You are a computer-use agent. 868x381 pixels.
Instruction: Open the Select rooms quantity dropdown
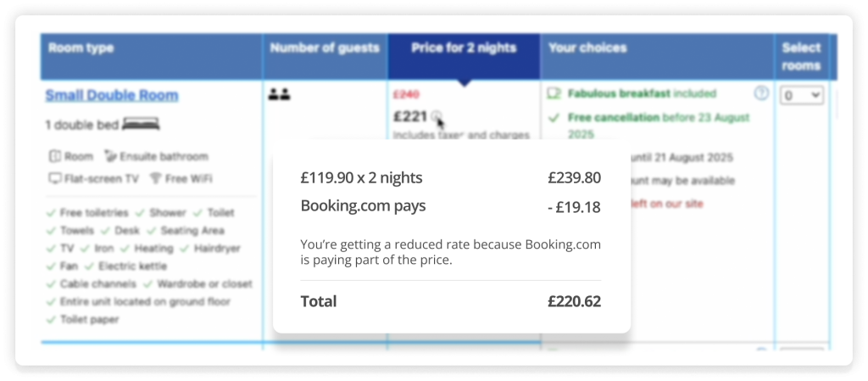pyautogui.click(x=802, y=96)
